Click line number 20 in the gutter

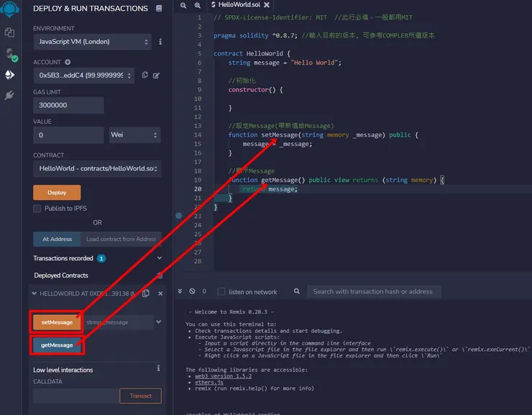pyautogui.click(x=198, y=189)
